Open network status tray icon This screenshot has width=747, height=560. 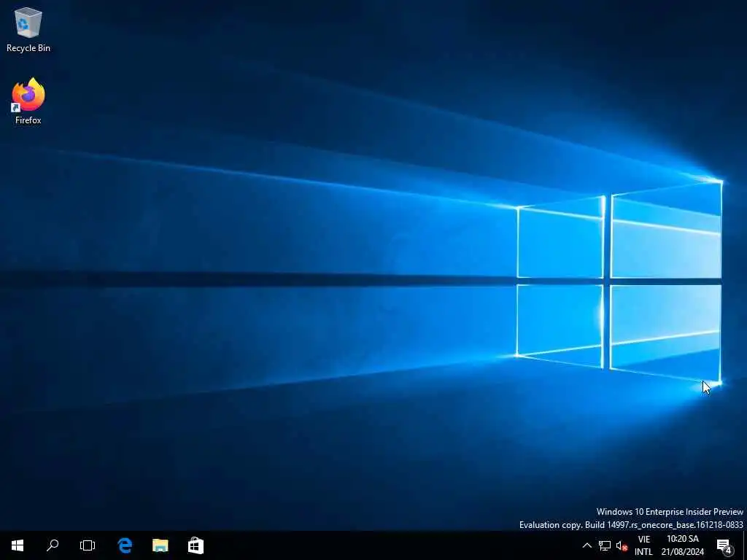tap(605, 545)
